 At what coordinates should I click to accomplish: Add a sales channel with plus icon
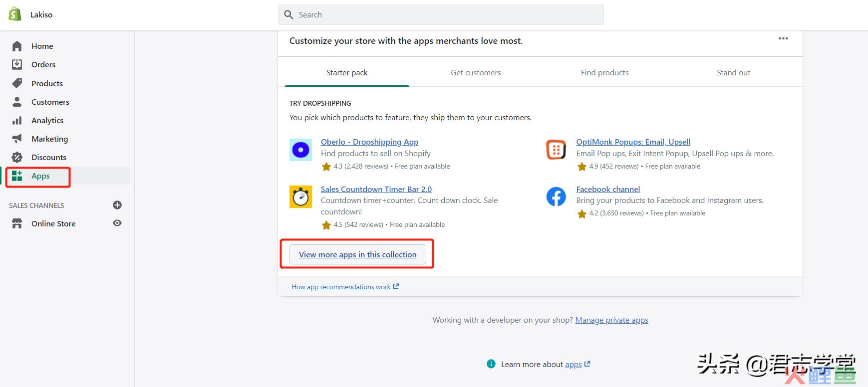coord(117,205)
